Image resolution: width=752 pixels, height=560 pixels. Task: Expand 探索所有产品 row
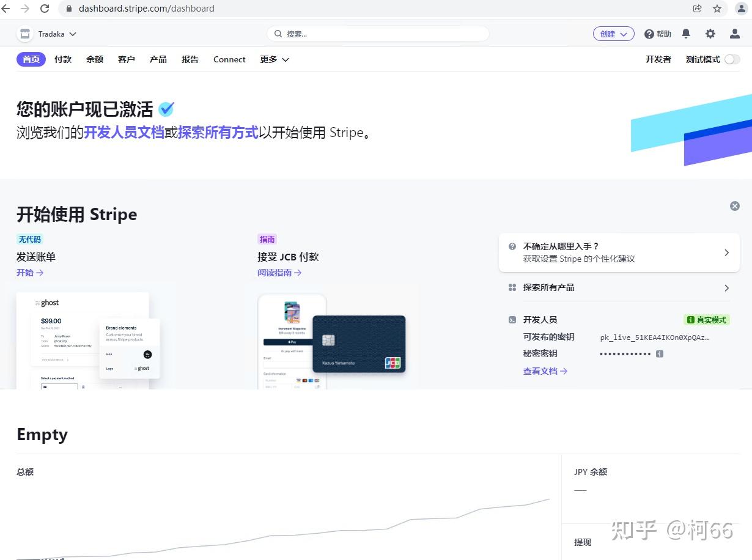coord(619,287)
